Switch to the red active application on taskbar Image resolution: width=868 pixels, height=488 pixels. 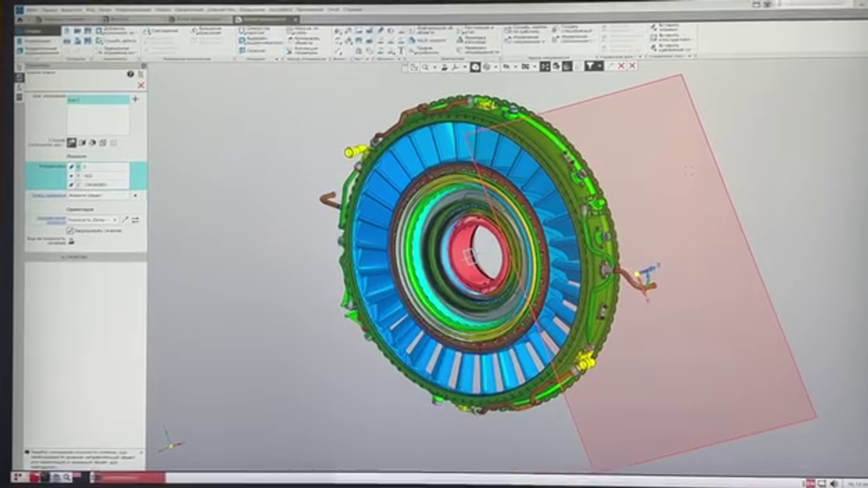click(127, 477)
